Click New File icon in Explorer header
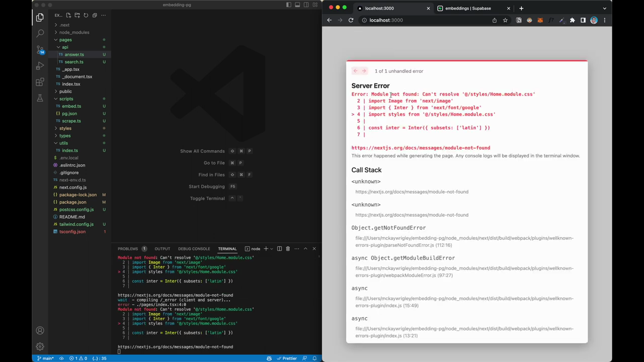The width and height of the screenshot is (644, 362). tap(68, 15)
